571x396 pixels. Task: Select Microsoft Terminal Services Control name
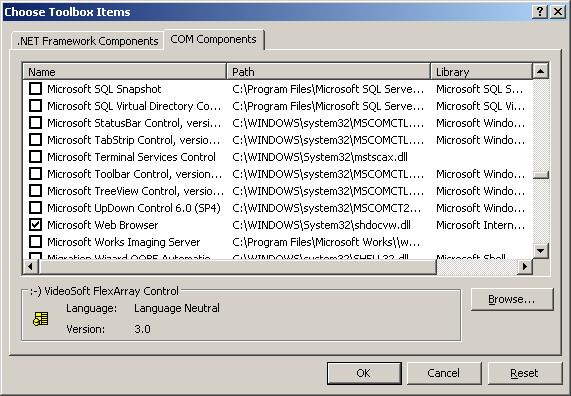click(x=131, y=157)
